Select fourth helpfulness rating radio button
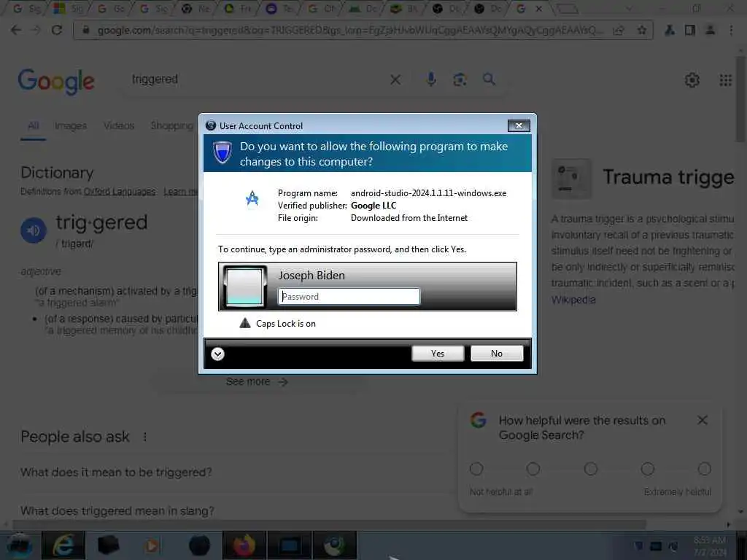The image size is (747, 560). pyautogui.click(x=648, y=469)
